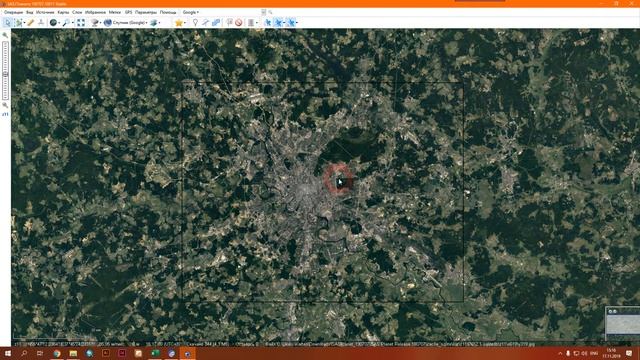Add a new placemark pin
The height and width of the screenshot is (360, 640).
(196, 22)
